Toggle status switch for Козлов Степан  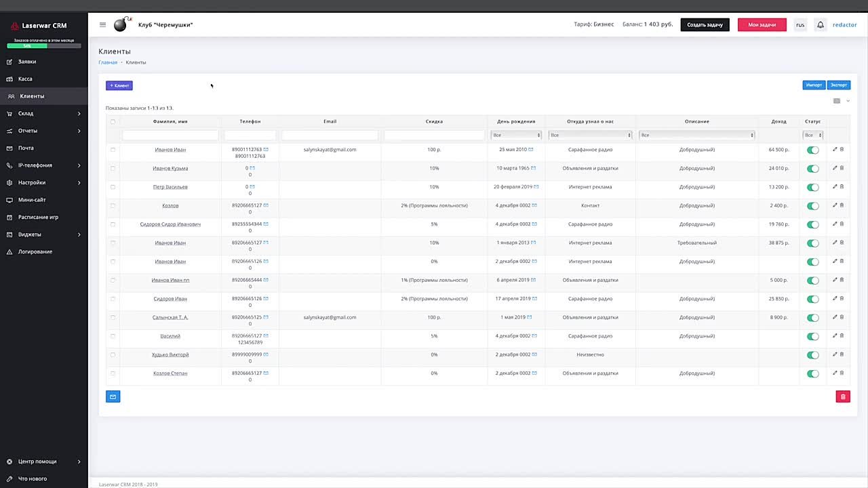coord(813,373)
